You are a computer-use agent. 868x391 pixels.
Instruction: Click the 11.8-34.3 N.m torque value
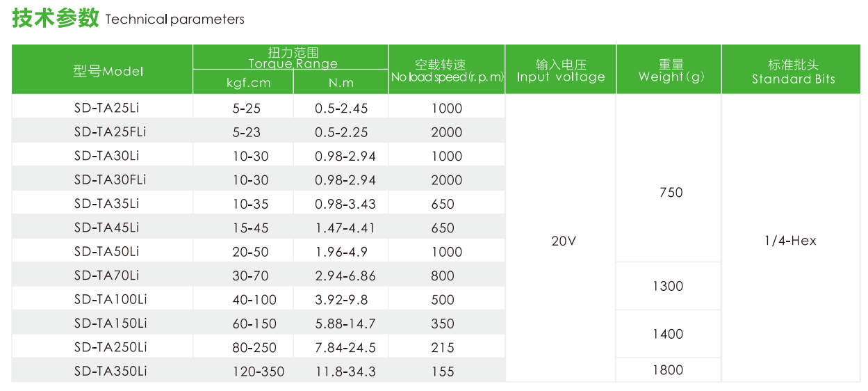[345, 372]
